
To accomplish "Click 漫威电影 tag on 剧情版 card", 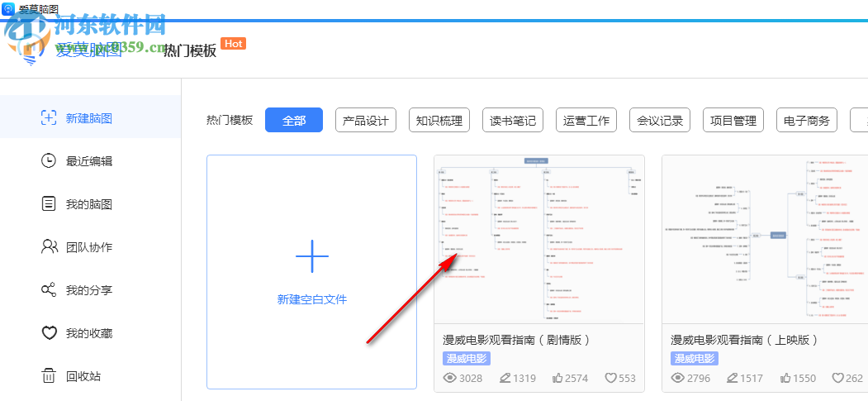I will click(x=467, y=358).
